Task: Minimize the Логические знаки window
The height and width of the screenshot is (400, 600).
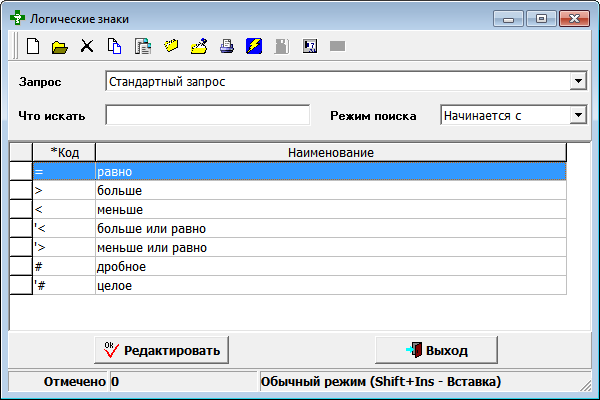Action: [508, 19]
